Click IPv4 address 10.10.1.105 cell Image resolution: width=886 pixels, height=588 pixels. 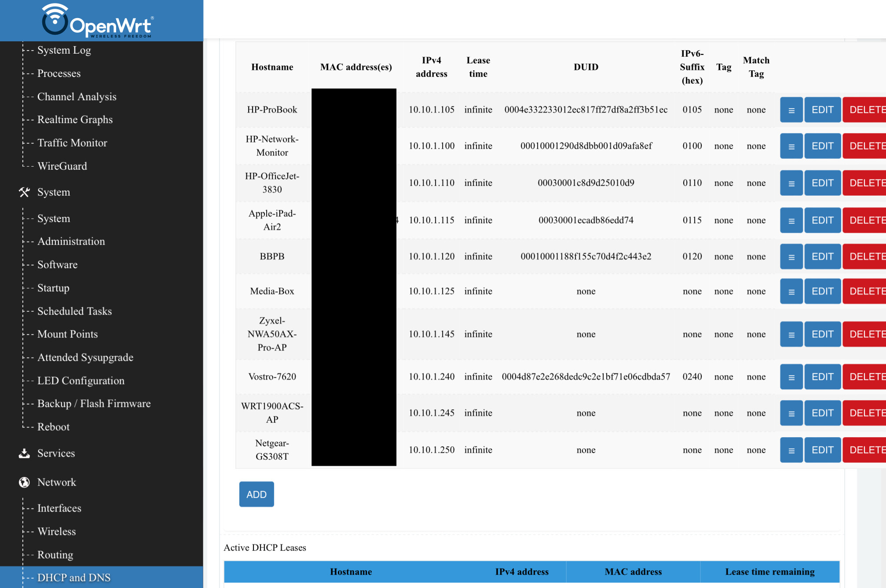[432, 110]
